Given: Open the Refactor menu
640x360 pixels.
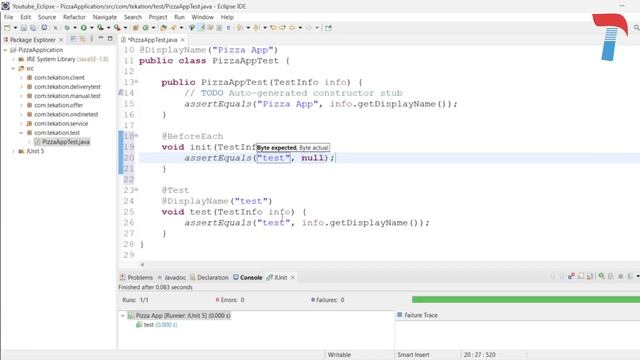Looking at the screenshot, I should (x=74, y=17).
